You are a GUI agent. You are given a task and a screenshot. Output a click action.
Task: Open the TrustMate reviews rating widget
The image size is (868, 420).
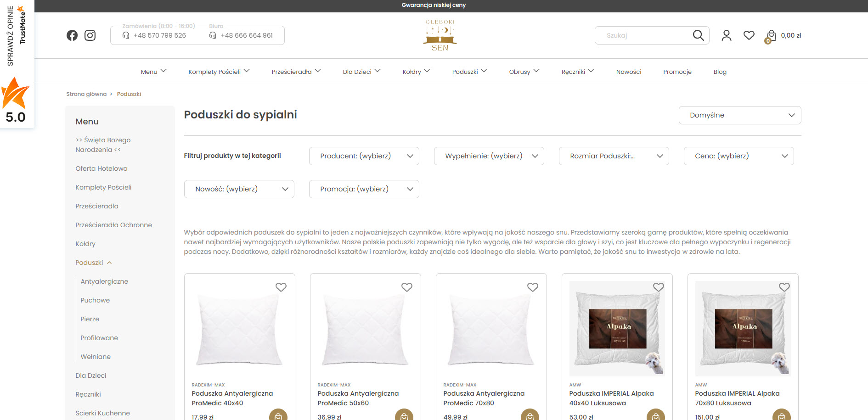point(17,64)
